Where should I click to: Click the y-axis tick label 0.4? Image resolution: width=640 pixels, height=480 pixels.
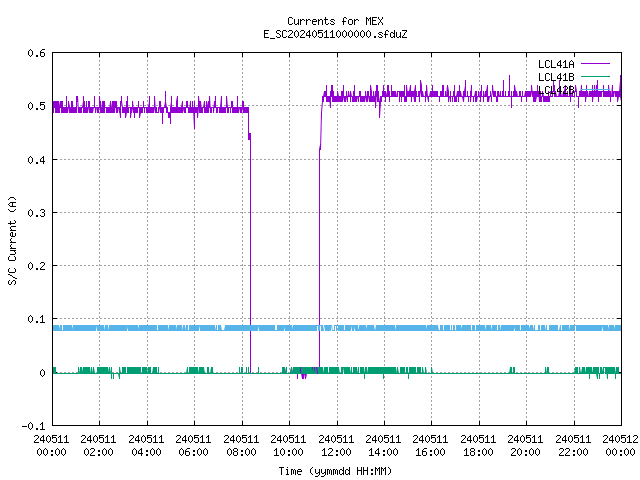(37, 160)
